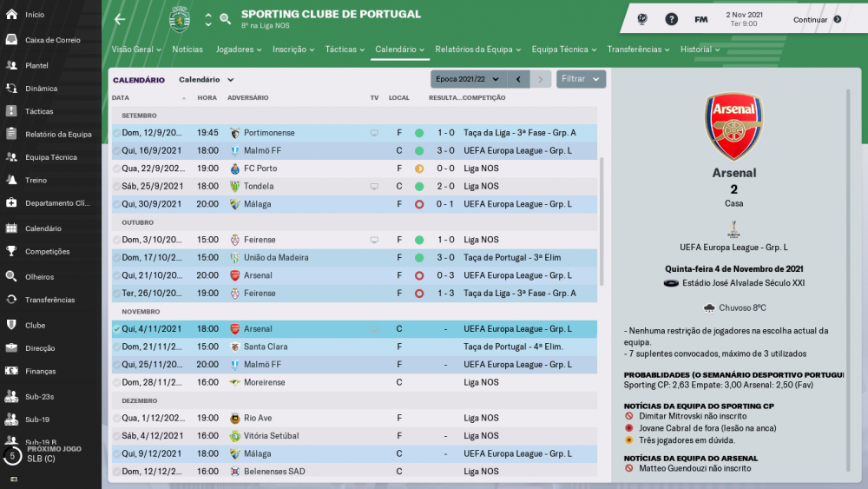868x489 pixels.
Task: Click the back arrow icon
Action: 120,19
